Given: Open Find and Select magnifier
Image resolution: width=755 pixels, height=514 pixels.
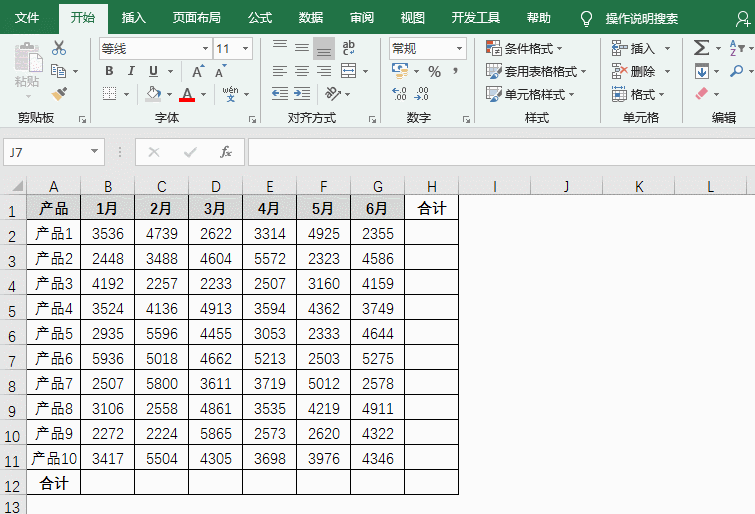Looking at the screenshot, I should (x=736, y=71).
